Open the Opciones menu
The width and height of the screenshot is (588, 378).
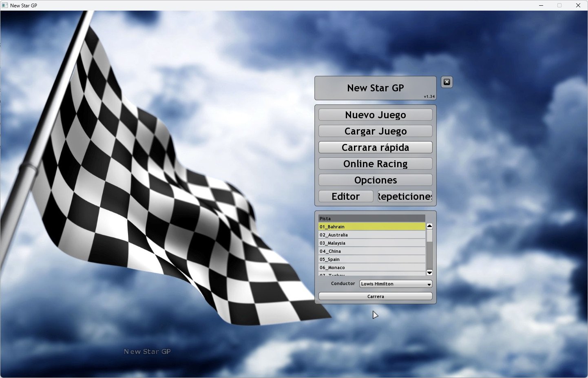[x=375, y=180]
